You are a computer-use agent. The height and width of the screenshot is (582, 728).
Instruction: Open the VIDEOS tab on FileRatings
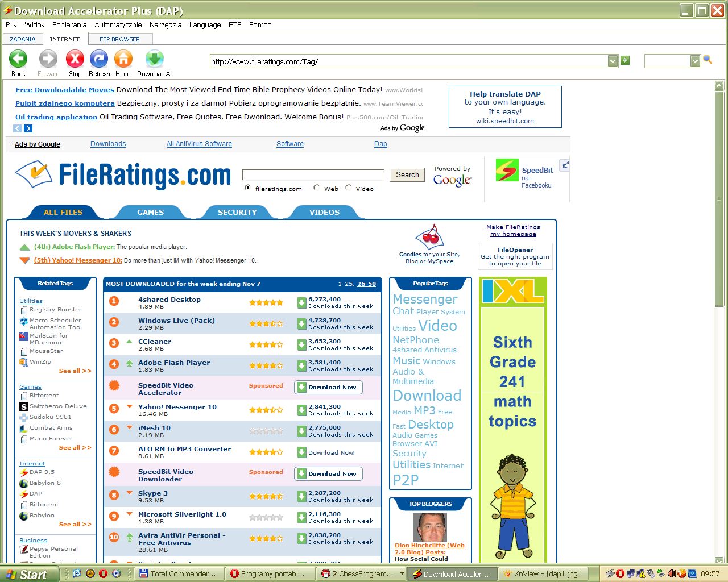pyautogui.click(x=324, y=212)
